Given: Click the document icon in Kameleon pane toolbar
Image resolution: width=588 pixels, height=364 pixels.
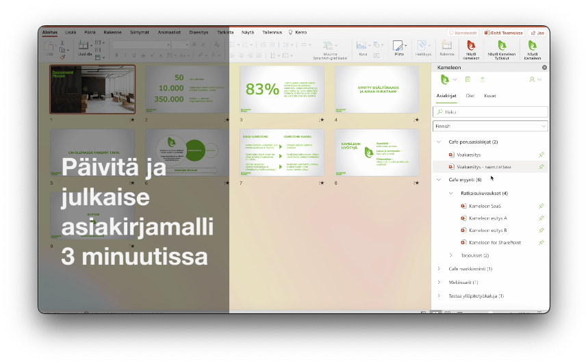Looking at the screenshot, I should pyautogui.click(x=468, y=79).
